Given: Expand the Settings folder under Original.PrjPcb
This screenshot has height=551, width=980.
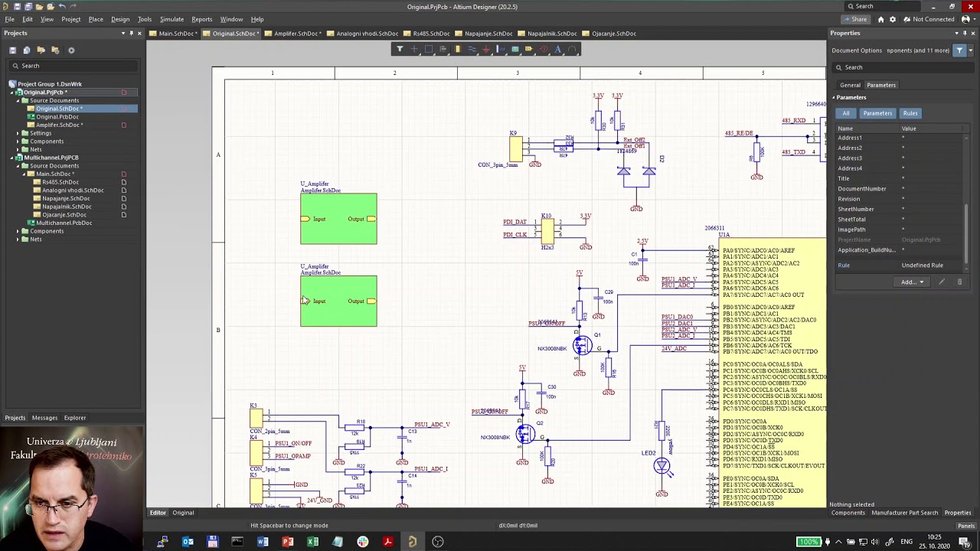Looking at the screenshot, I should (x=18, y=133).
